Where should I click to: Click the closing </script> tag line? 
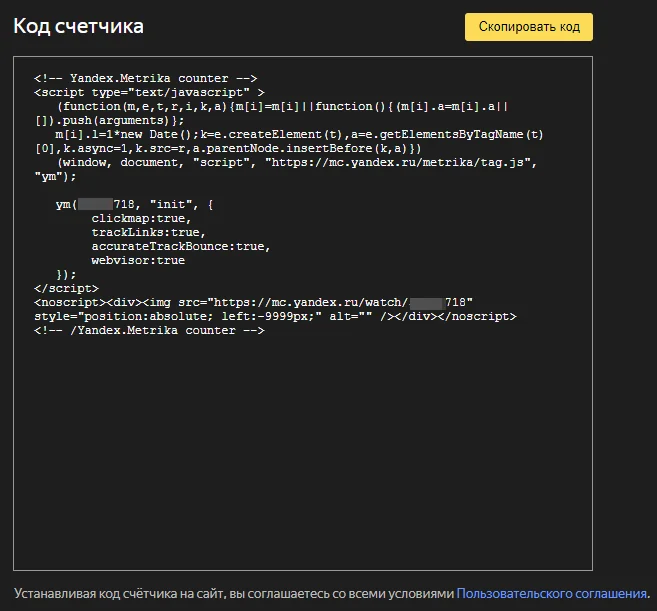tap(66, 288)
